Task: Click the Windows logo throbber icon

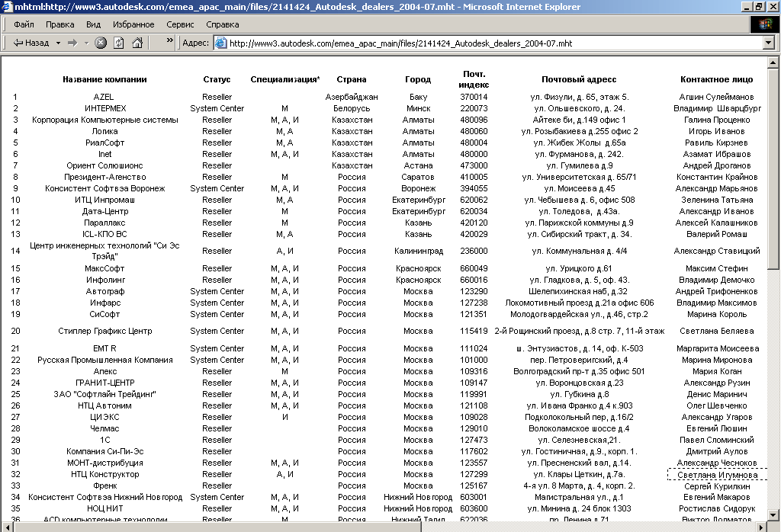Action: tap(764, 24)
